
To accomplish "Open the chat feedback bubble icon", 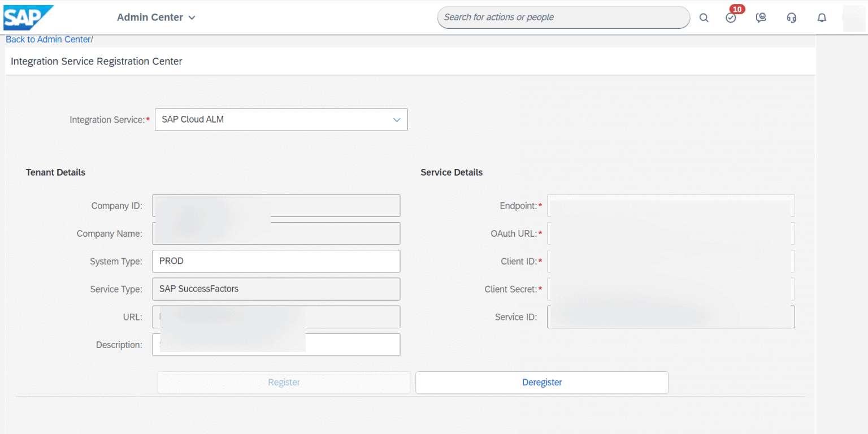I will point(761,18).
